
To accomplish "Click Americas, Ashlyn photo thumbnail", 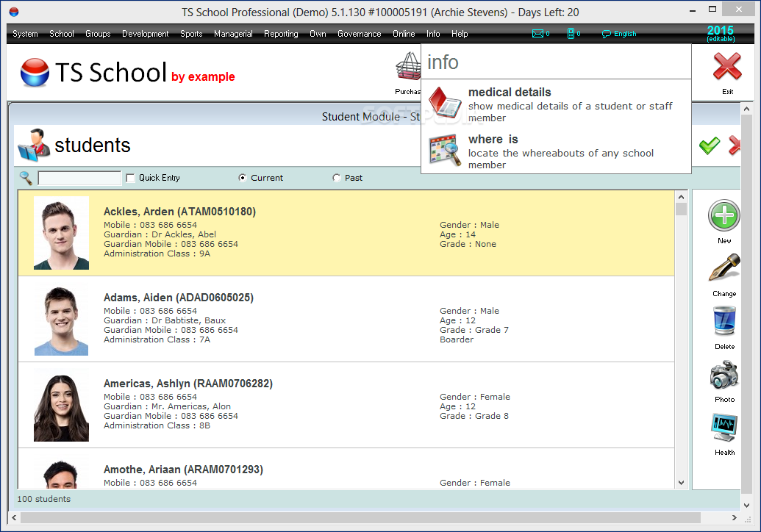I will click(61, 405).
